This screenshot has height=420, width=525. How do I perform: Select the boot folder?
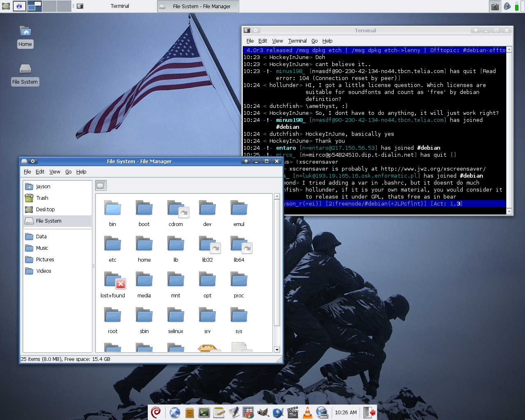144,213
